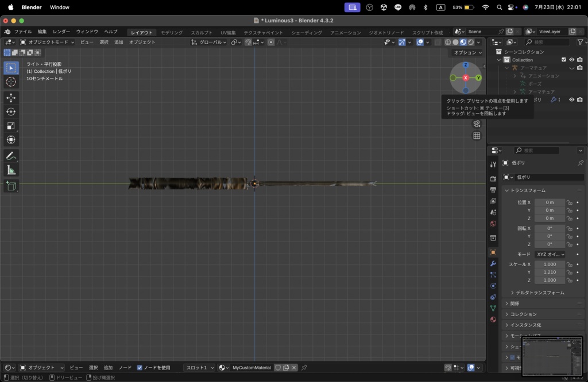Open the Material properties tab
The image size is (588, 382).
493,319
